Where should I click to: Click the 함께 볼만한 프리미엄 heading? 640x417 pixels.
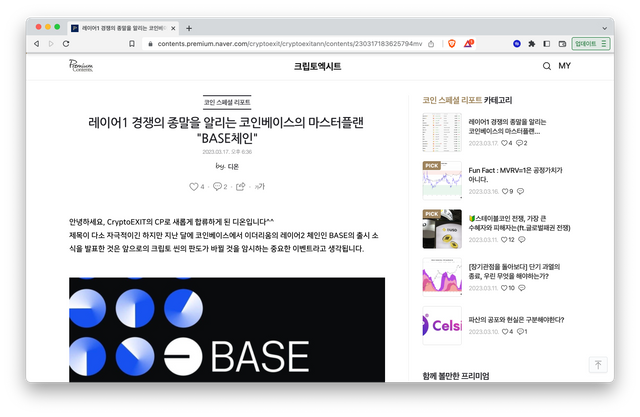[456, 376]
